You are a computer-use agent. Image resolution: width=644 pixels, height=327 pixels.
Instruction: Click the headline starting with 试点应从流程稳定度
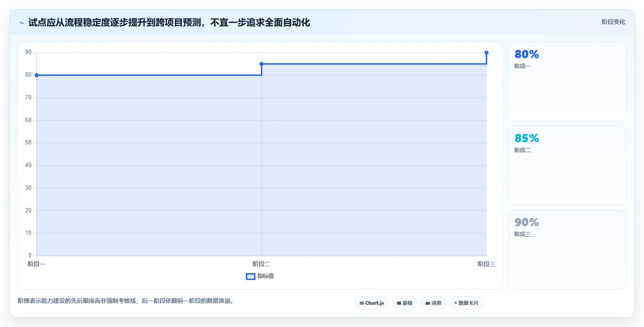169,22
